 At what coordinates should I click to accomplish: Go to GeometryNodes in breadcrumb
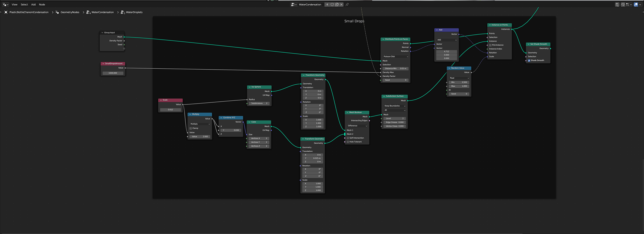point(70,12)
